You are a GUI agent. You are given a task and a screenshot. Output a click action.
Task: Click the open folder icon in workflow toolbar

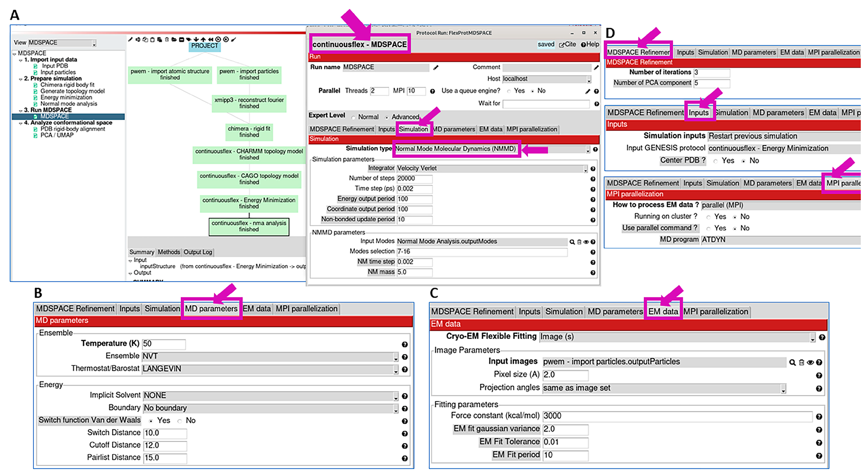click(x=174, y=40)
